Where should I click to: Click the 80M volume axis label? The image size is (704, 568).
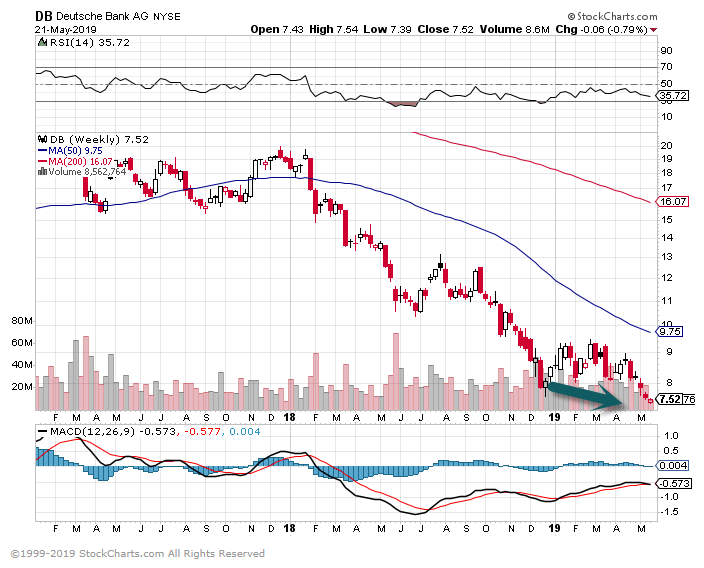coord(22,321)
